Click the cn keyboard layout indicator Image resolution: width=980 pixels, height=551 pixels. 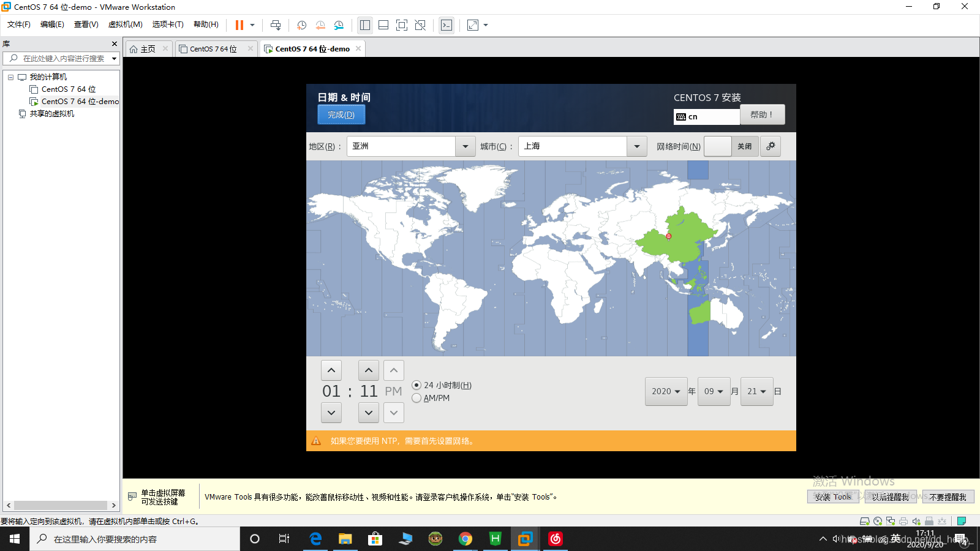click(707, 116)
